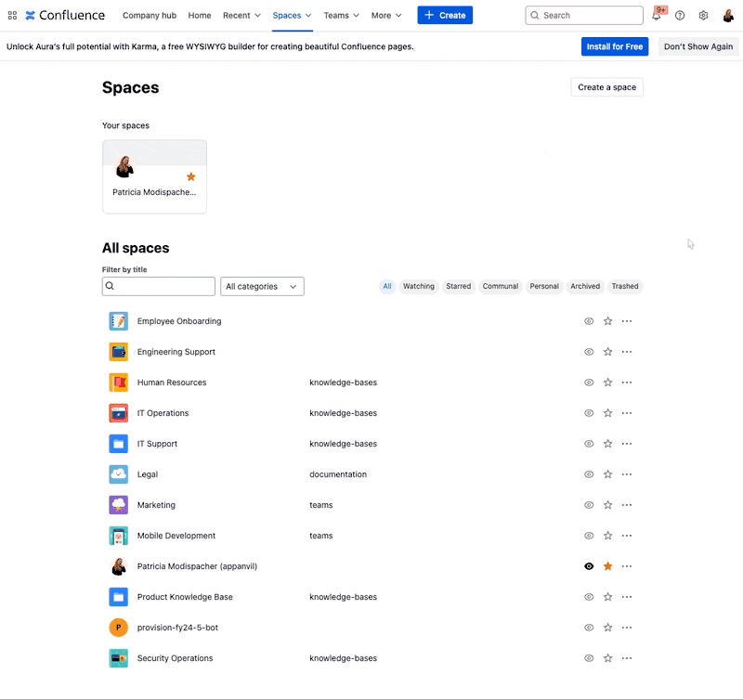Open Confluence settings gear

[x=703, y=15]
